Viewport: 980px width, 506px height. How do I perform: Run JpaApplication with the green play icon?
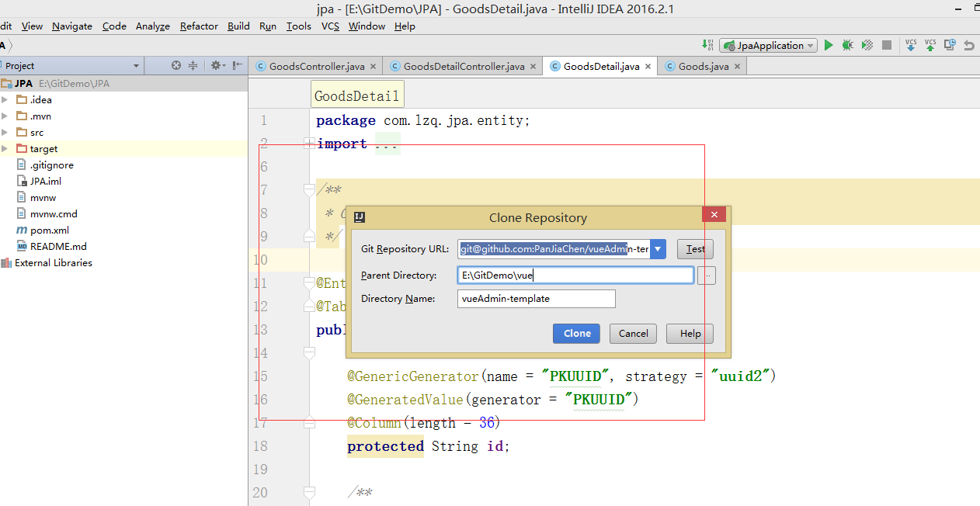coord(829,45)
